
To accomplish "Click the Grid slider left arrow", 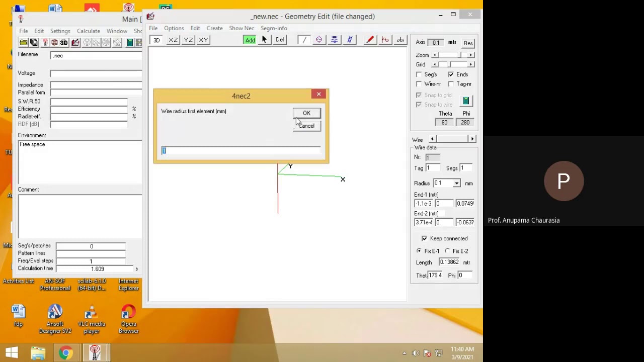I will click(435, 64).
